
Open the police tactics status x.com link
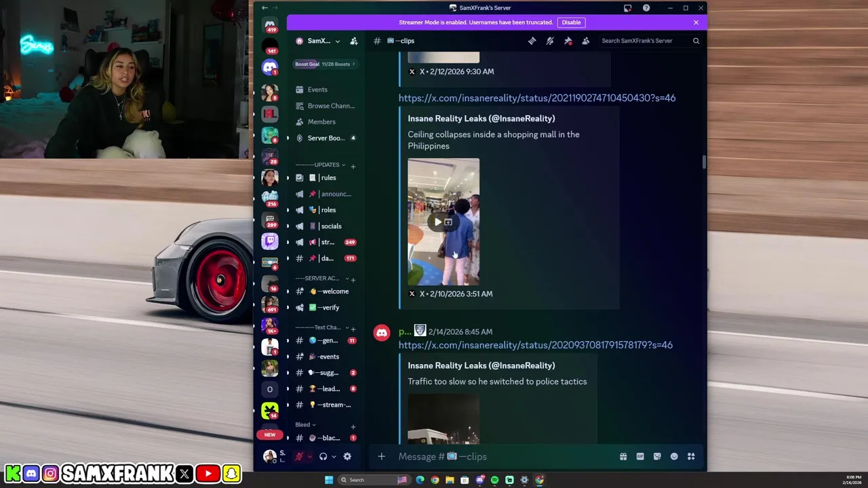pyautogui.click(x=536, y=345)
